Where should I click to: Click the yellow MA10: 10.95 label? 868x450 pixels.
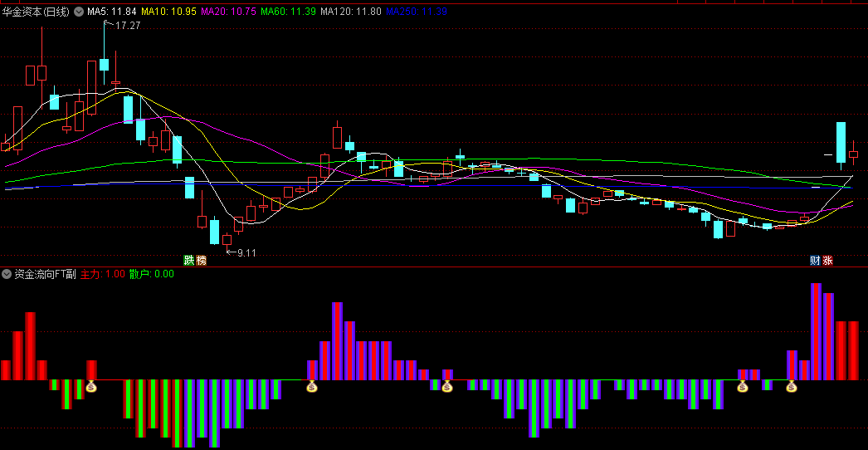click(x=168, y=11)
